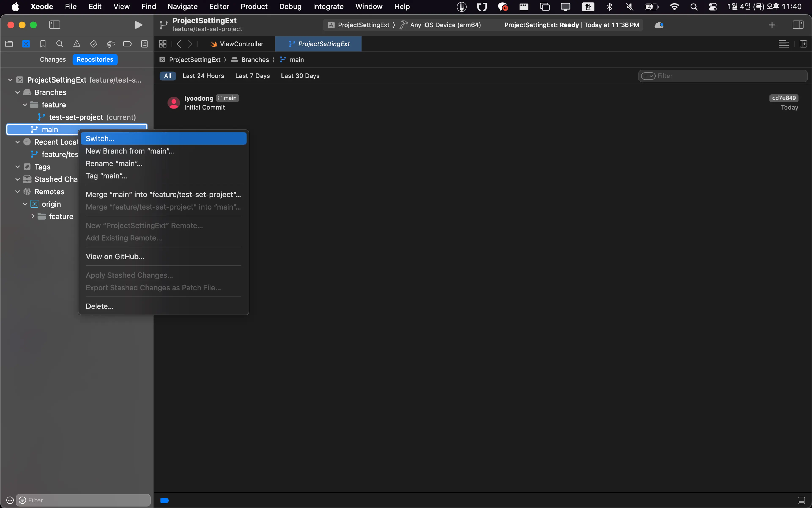The height and width of the screenshot is (508, 812).
Task: Select the ProjectSettingExt editor tab
Action: point(318,44)
